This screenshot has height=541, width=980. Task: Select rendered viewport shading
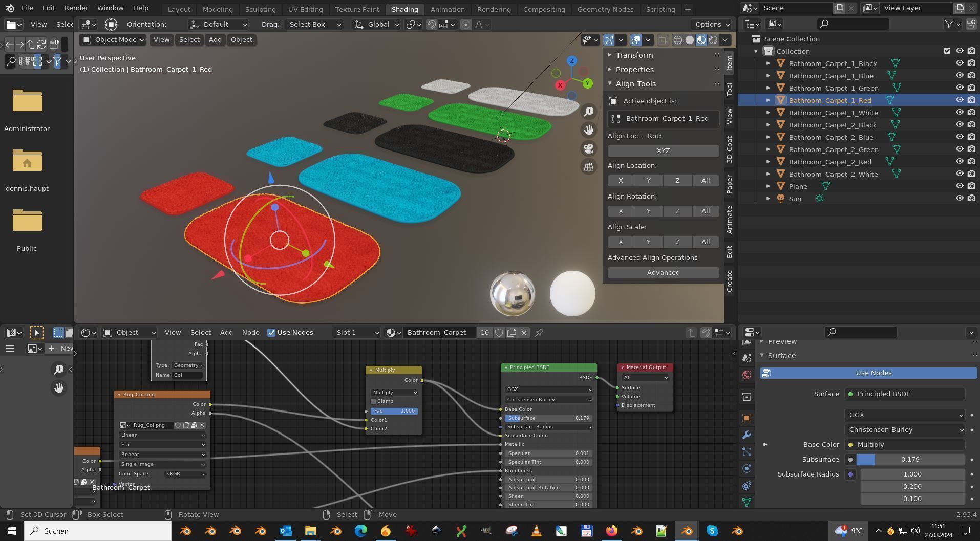[713, 40]
